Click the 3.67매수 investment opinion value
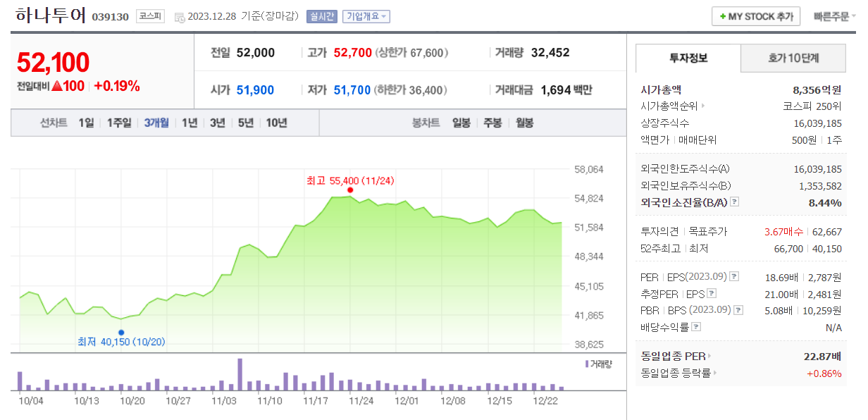This screenshot has height=420, width=868. pos(785,231)
